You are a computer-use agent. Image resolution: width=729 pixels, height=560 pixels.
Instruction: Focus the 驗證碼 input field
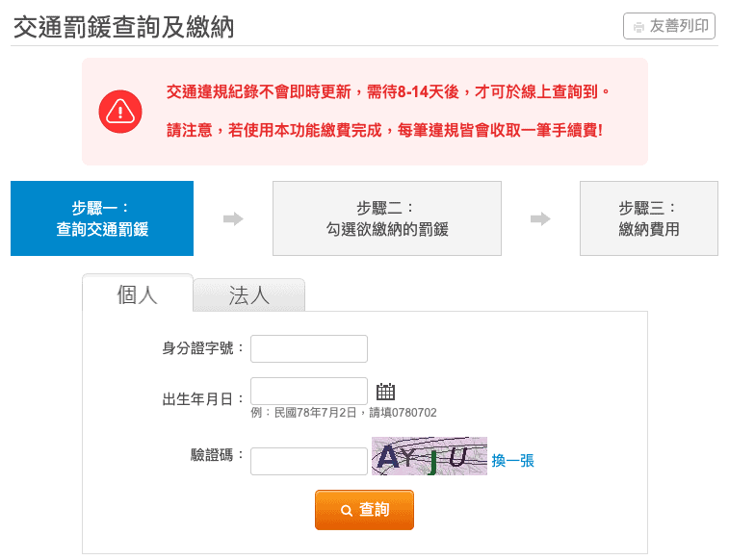309,461
